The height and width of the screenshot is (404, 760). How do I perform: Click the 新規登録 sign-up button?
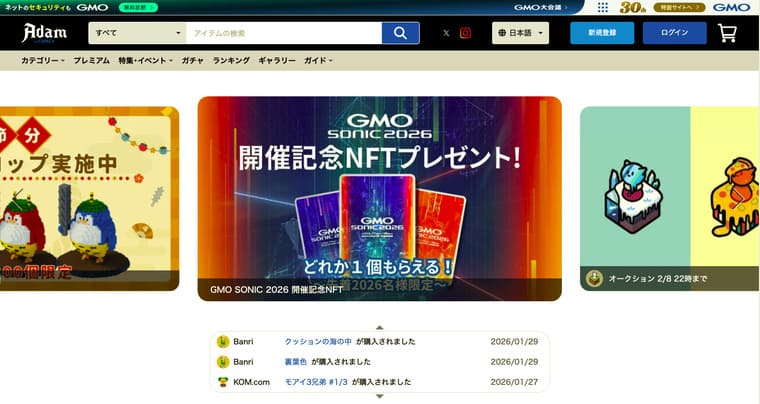[602, 33]
